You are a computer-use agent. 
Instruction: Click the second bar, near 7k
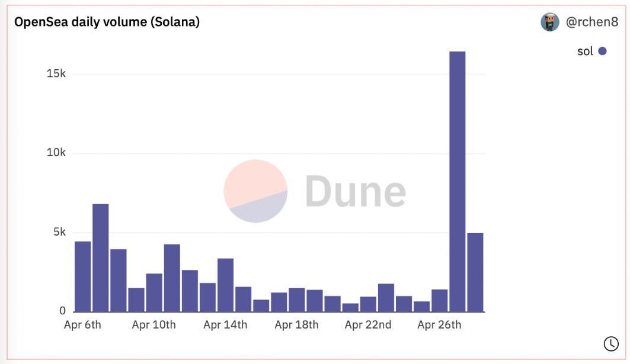click(x=100, y=257)
